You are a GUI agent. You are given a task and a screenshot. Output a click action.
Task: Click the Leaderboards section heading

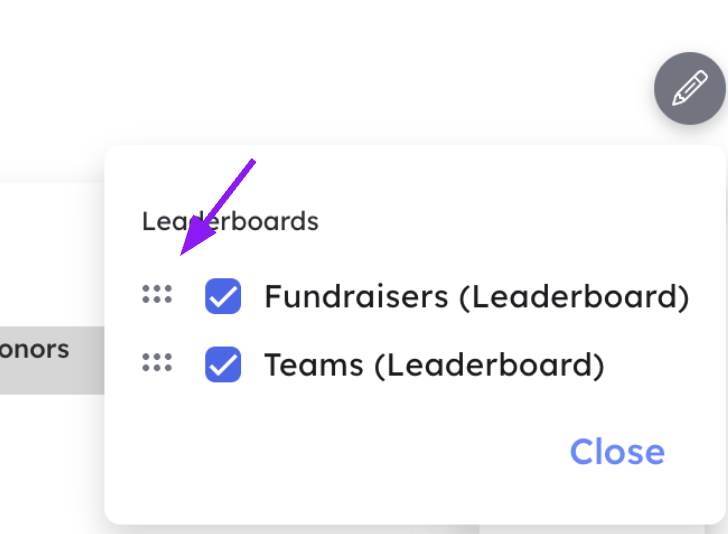pos(230,221)
